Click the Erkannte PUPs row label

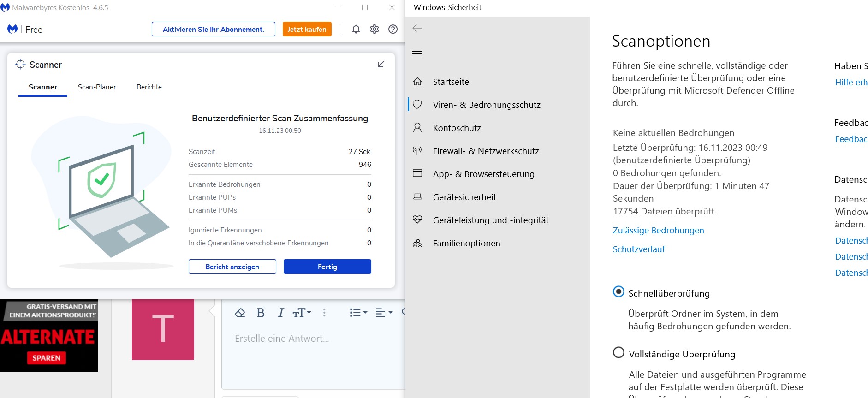(x=212, y=197)
